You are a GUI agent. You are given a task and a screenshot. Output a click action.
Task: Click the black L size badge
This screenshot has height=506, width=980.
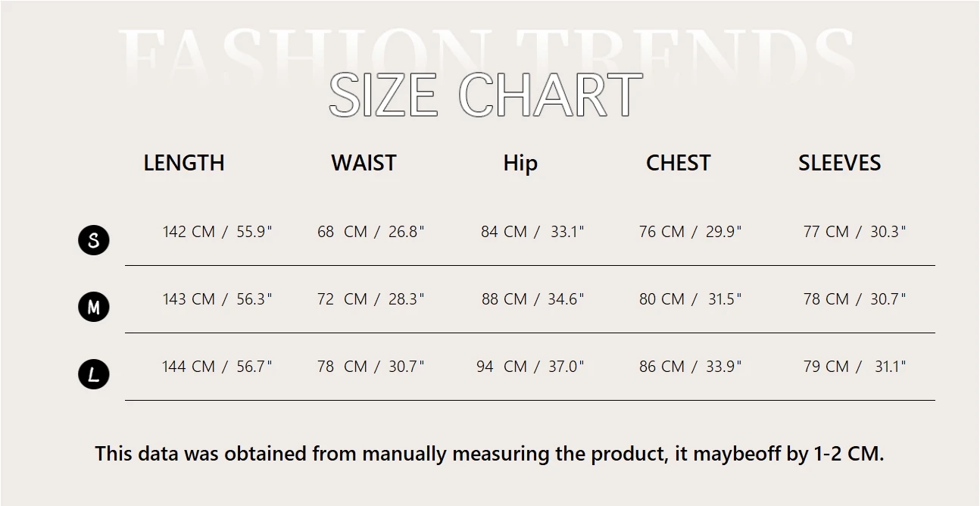(x=94, y=374)
